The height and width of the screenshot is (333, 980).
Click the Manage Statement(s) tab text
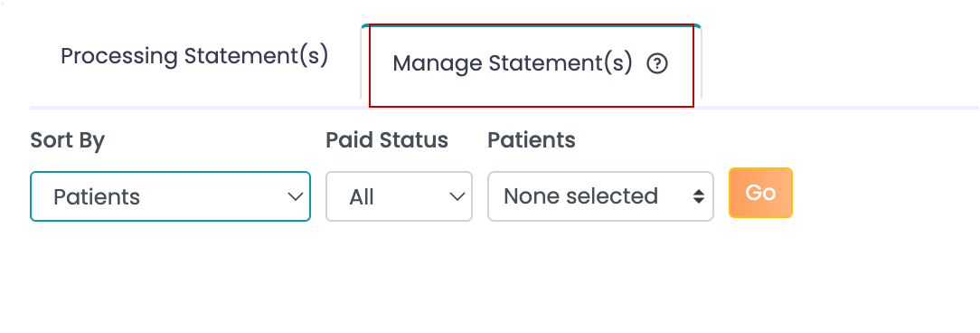pyautogui.click(x=513, y=64)
